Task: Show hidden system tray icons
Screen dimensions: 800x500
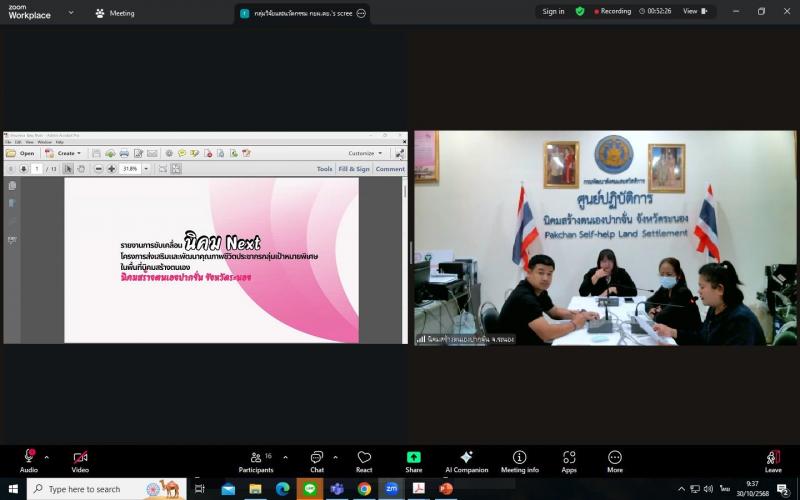Action: tap(681, 489)
